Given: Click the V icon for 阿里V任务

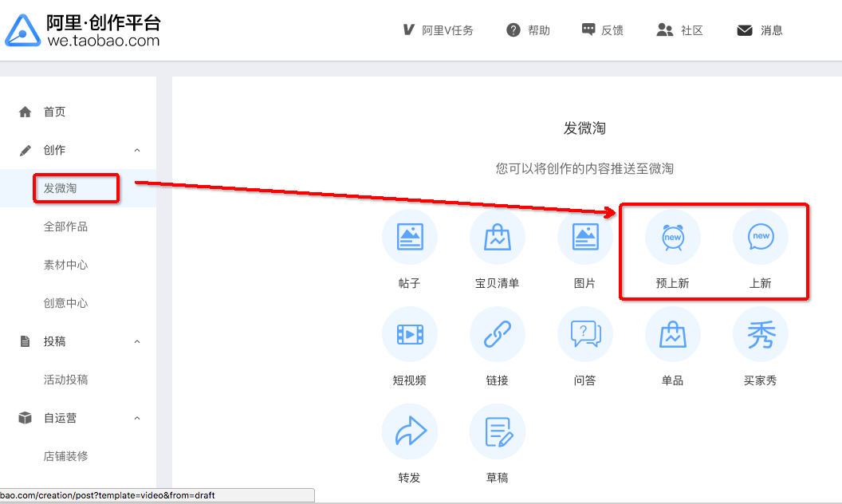Looking at the screenshot, I should [409, 30].
